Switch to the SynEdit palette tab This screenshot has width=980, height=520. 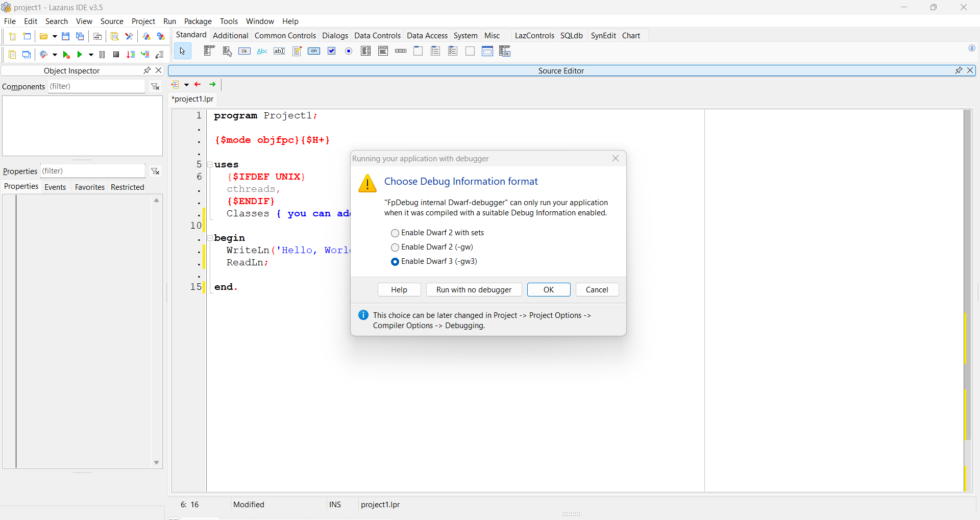[603, 36]
